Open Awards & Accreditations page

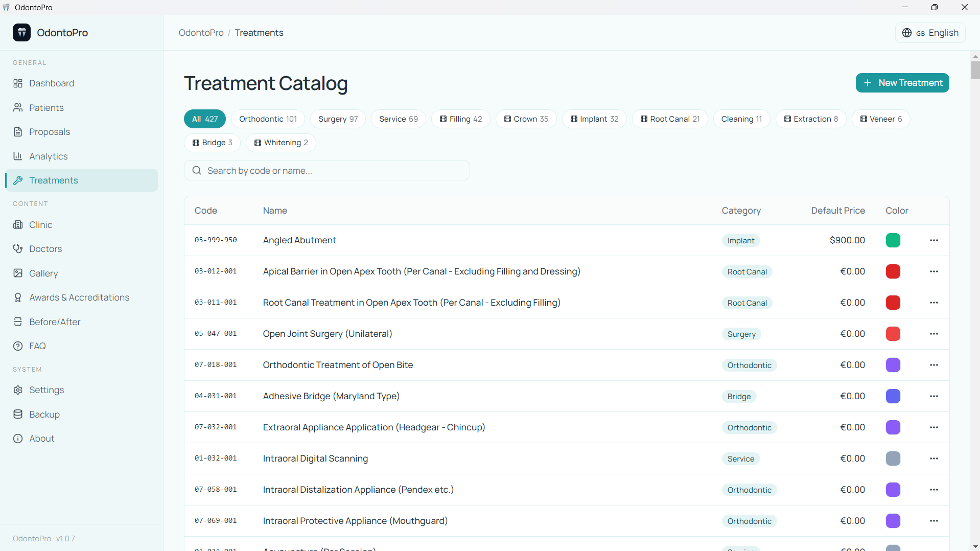pos(82,297)
